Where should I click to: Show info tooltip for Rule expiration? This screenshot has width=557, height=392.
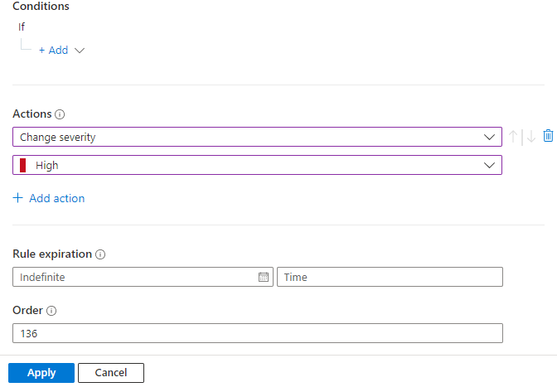click(x=100, y=254)
